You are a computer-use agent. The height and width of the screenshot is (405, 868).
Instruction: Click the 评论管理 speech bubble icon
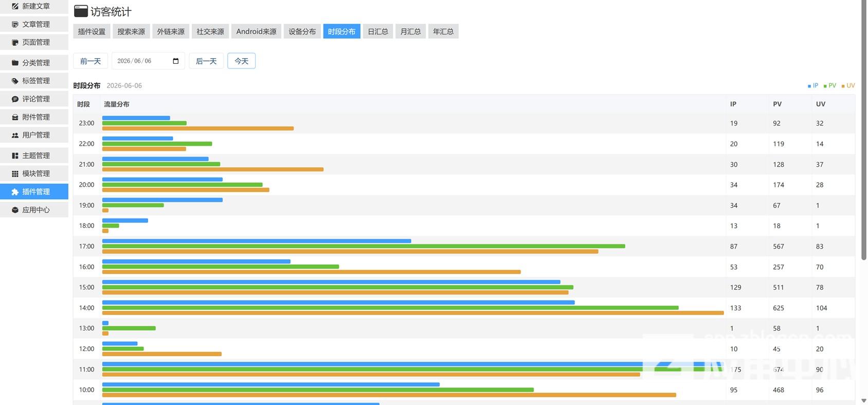click(15, 99)
